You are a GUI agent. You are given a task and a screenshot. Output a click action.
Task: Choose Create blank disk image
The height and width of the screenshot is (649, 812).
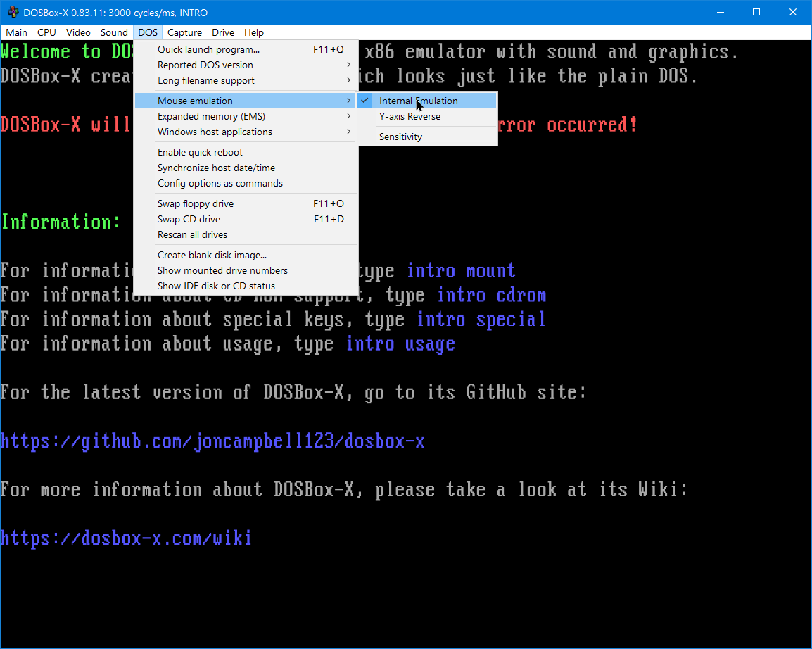(x=246, y=255)
